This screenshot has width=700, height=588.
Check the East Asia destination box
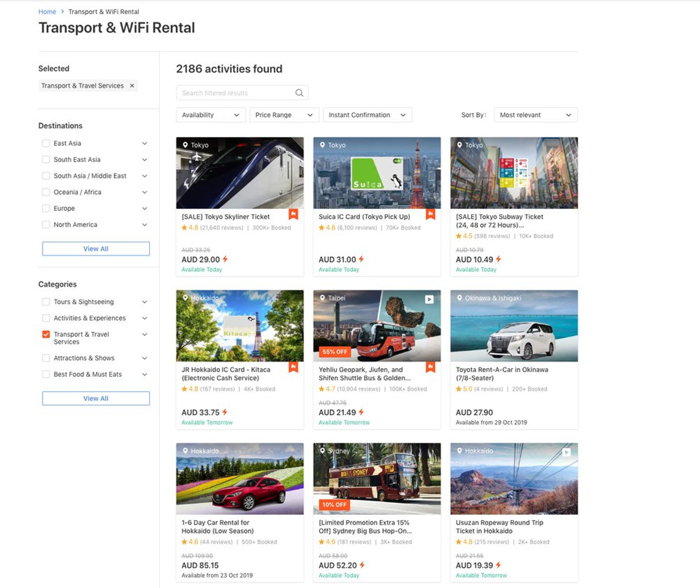coord(46,143)
